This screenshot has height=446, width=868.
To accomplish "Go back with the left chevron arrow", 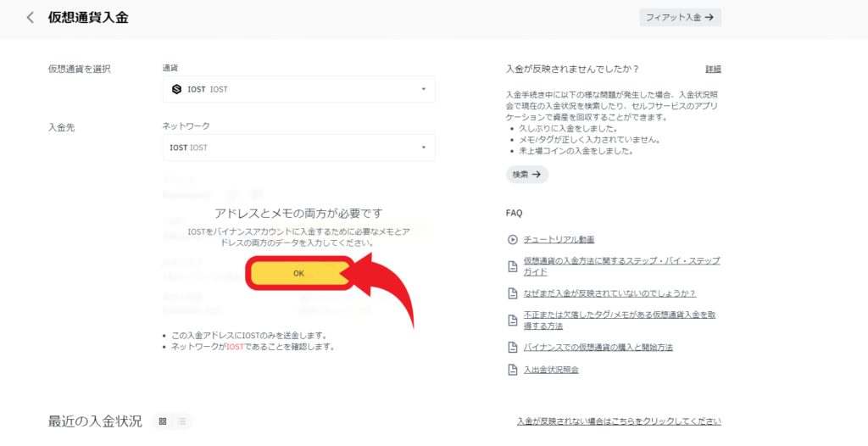I will [31, 18].
